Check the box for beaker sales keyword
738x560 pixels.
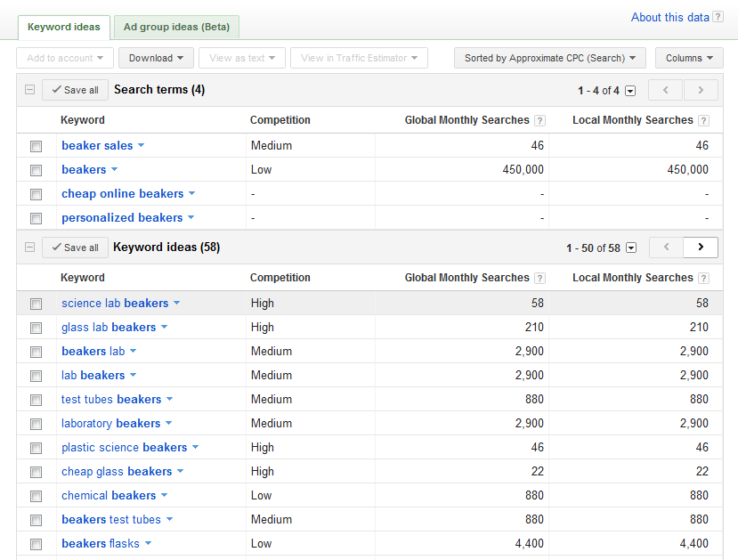pyautogui.click(x=36, y=146)
